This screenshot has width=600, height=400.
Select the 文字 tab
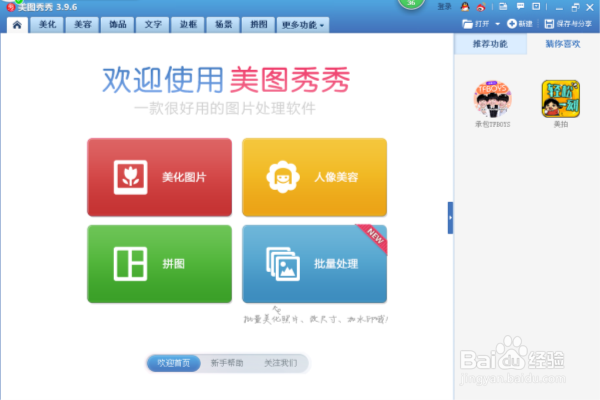pyautogui.click(x=153, y=25)
